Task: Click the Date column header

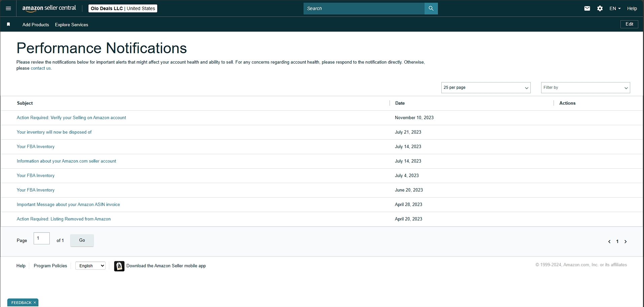Action: (x=400, y=103)
